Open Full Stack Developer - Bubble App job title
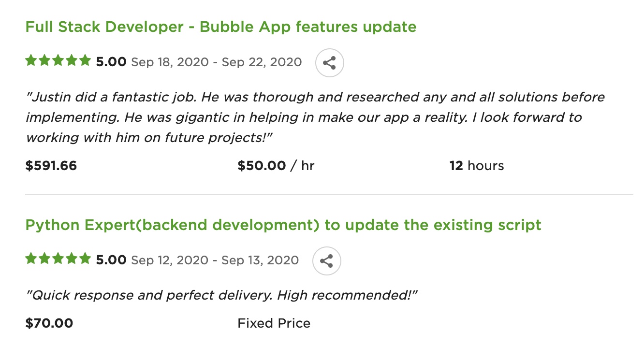The height and width of the screenshot is (346, 644). pyautogui.click(x=220, y=27)
